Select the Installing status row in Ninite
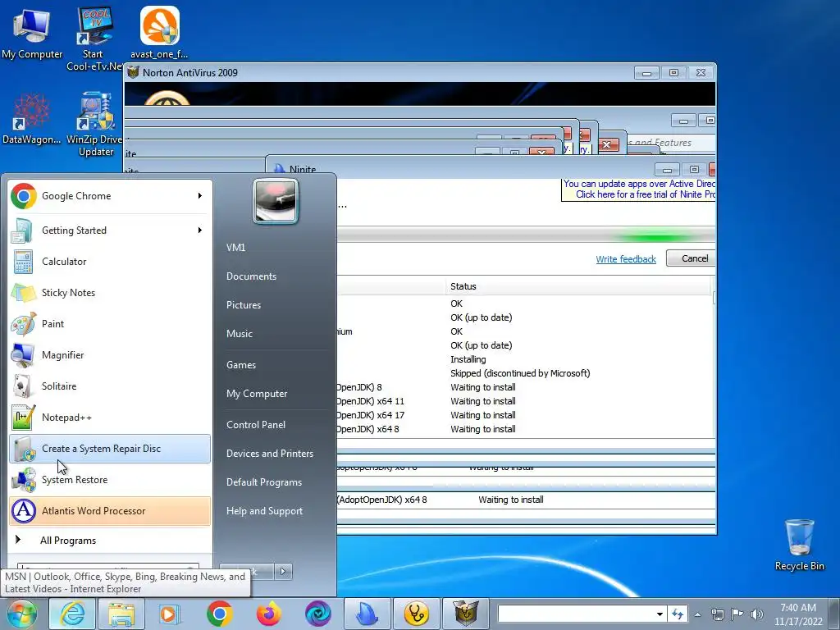 point(526,359)
